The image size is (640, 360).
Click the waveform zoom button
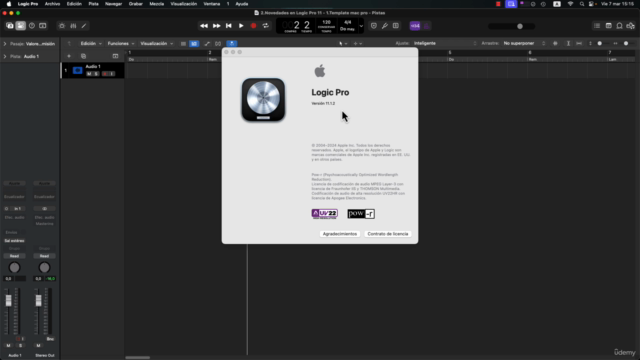555,43
